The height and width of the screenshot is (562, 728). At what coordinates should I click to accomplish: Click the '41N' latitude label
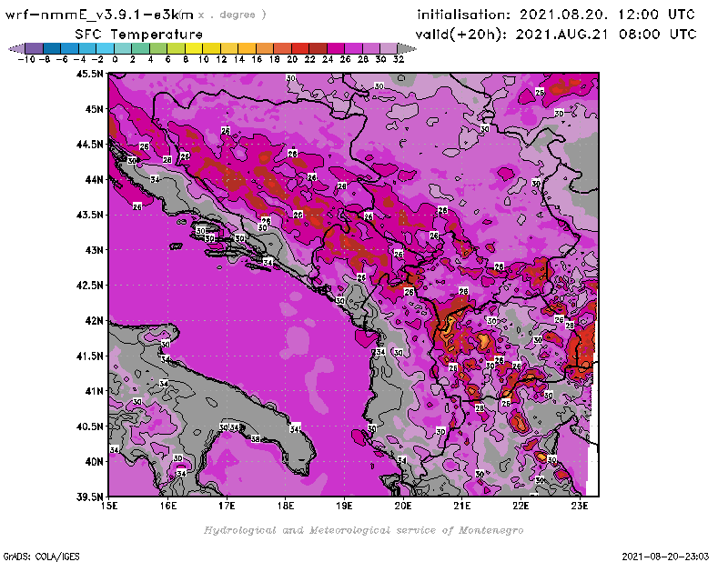point(95,391)
